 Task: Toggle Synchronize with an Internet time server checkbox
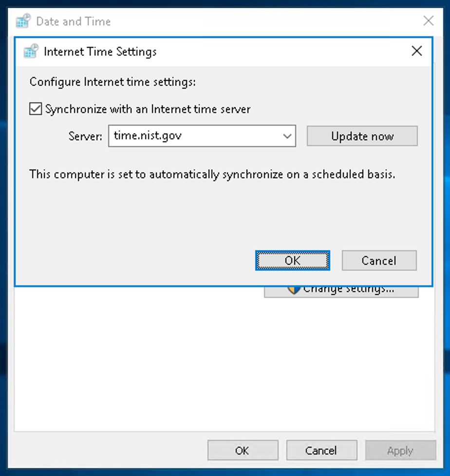pyautogui.click(x=36, y=109)
